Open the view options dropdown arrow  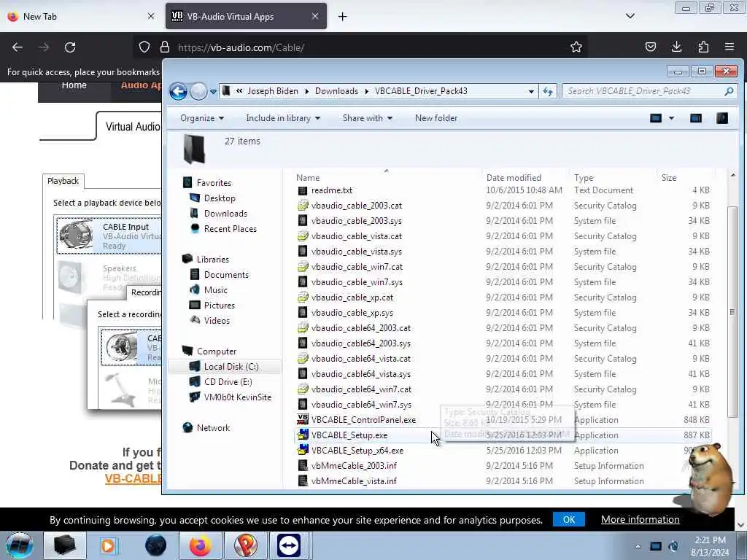pos(671,118)
